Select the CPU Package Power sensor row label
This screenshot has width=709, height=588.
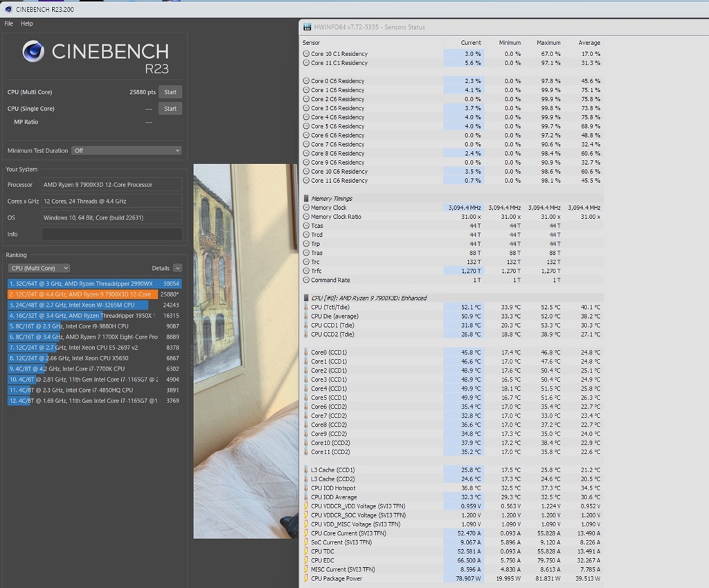(x=336, y=578)
